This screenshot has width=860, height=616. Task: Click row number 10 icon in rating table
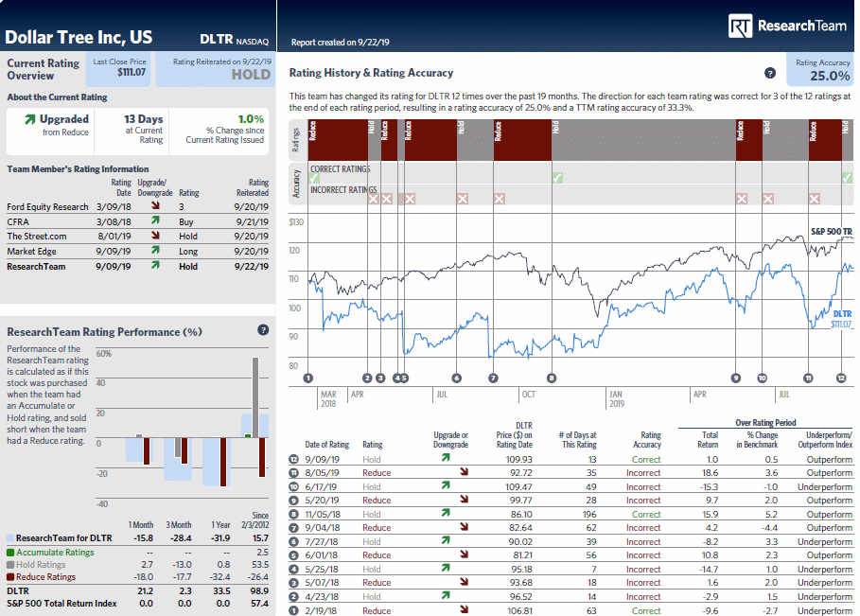tap(294, 486)
